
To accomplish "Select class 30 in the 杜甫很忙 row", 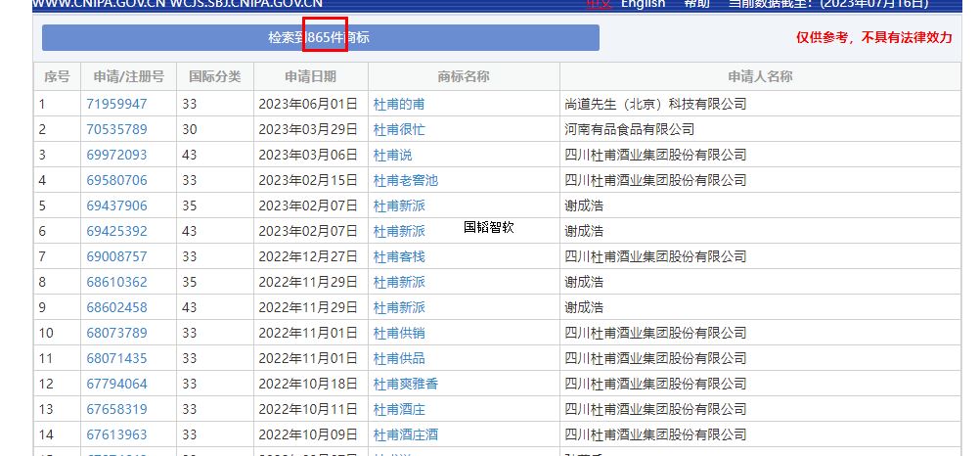I will click(x=190, y=129).
